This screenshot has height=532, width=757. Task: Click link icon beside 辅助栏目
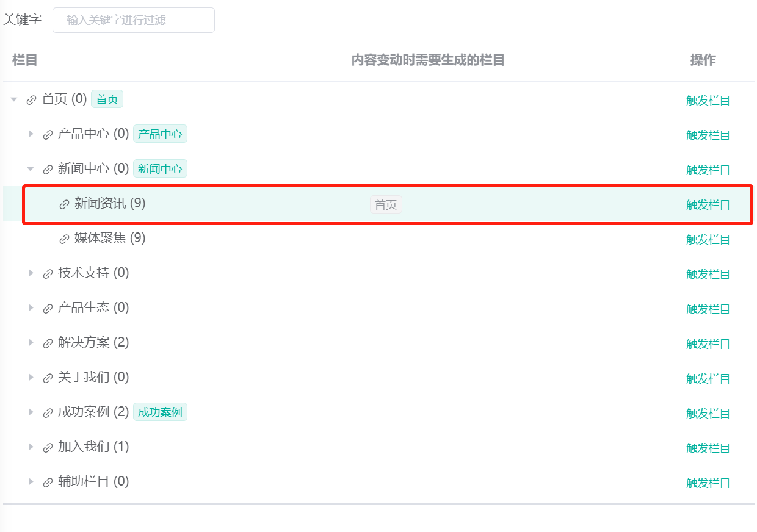48,483
